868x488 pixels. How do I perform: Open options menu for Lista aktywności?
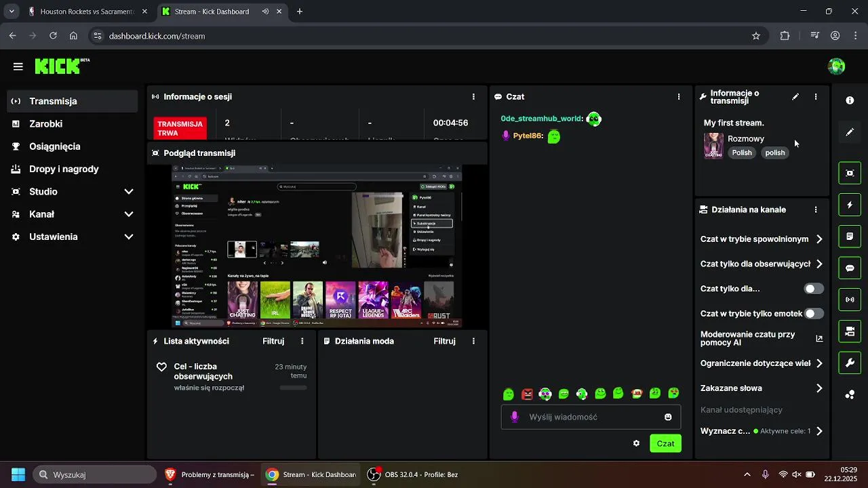pos(302,341)
